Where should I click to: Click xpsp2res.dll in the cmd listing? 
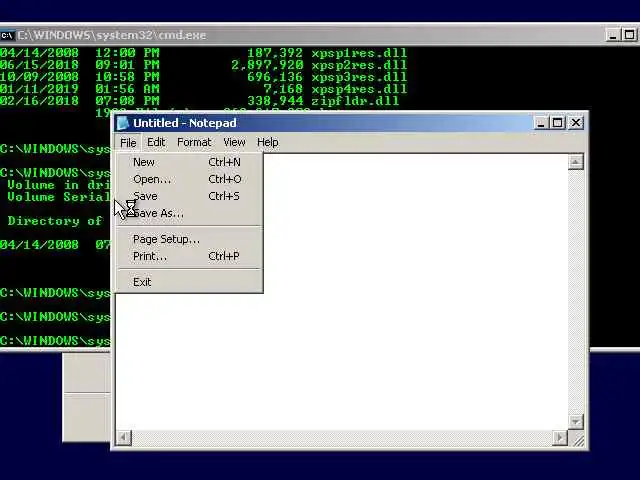coord(359,65)
